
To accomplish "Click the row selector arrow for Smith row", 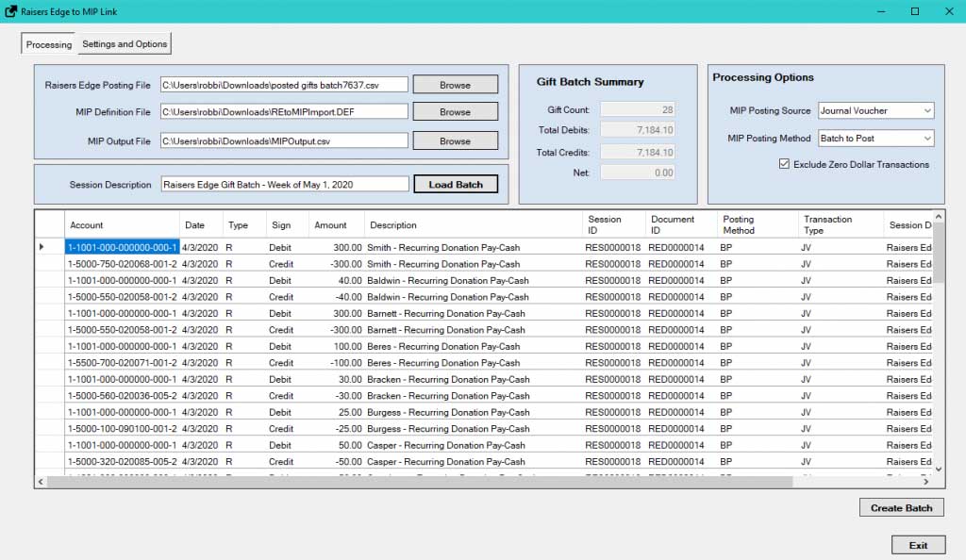I will (x=42, y=247).
